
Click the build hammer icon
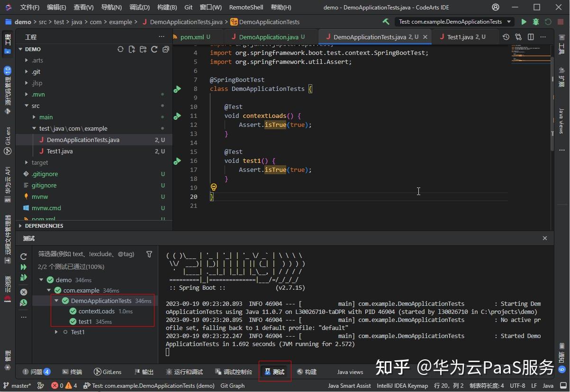coord(386,22)
